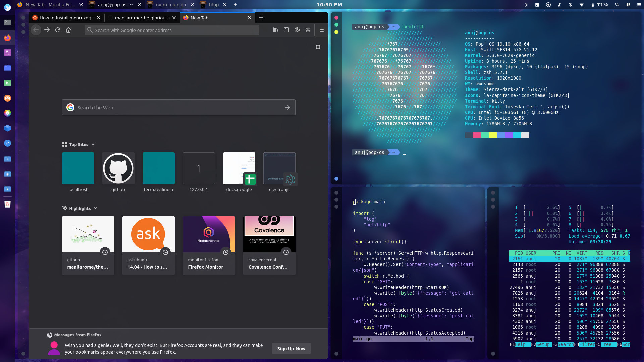
Task: Click the clock showing 10:50 PM
Action: click(x=329, y=5)
